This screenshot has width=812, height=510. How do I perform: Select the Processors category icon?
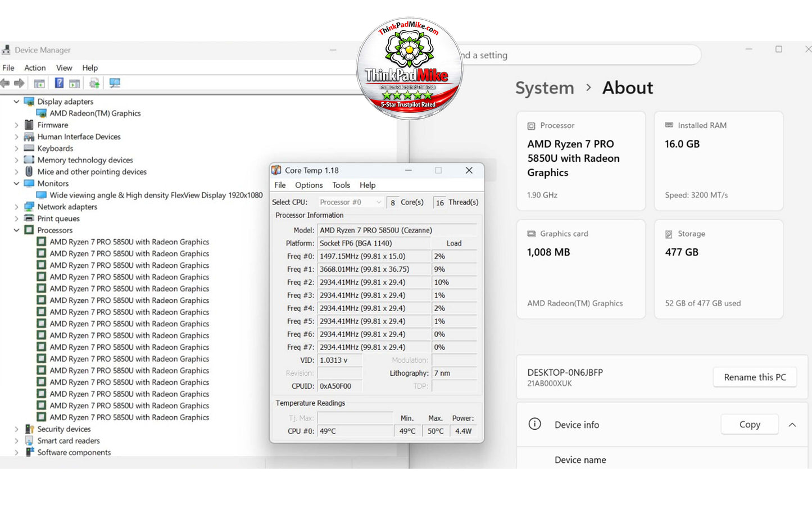tap(29, 230)
